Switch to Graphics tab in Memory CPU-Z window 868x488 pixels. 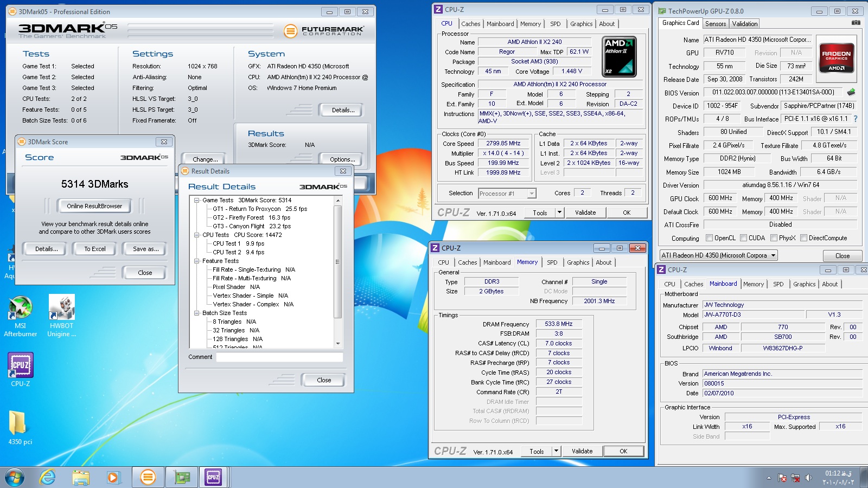coord(578,262)
